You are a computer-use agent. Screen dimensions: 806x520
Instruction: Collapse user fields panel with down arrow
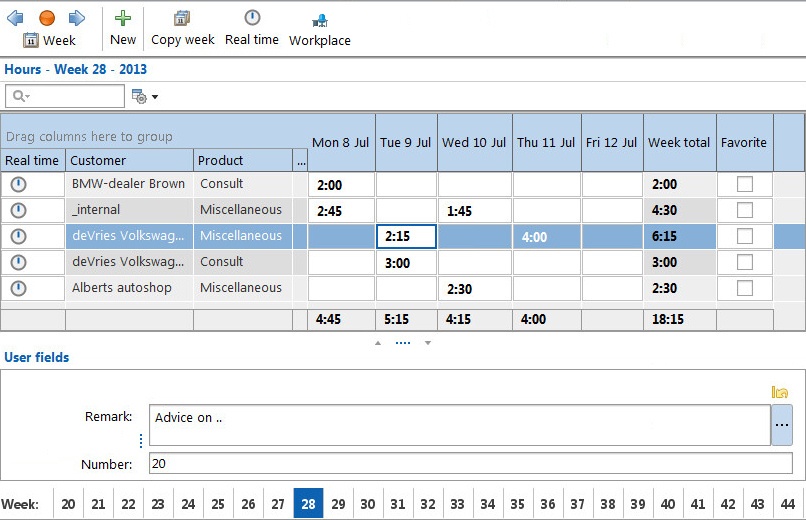428,343
